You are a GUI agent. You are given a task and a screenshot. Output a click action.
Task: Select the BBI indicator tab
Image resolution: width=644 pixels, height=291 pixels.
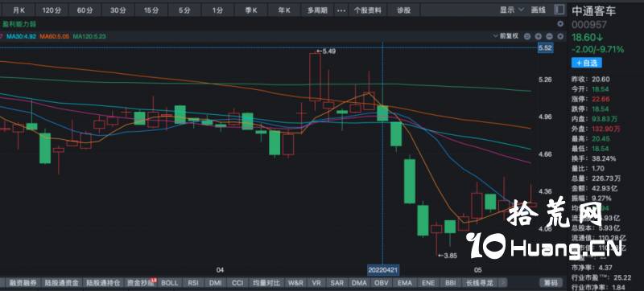[x=451, y=283]
